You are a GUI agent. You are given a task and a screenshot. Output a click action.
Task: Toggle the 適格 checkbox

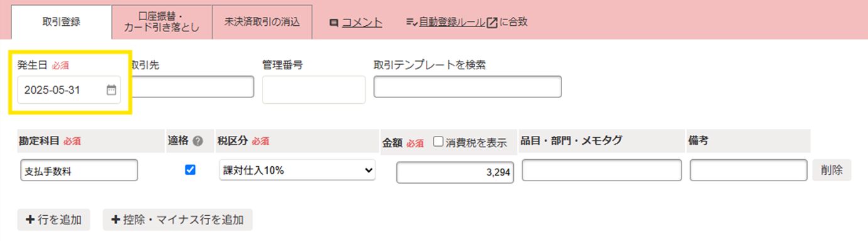tap(190, 170)
